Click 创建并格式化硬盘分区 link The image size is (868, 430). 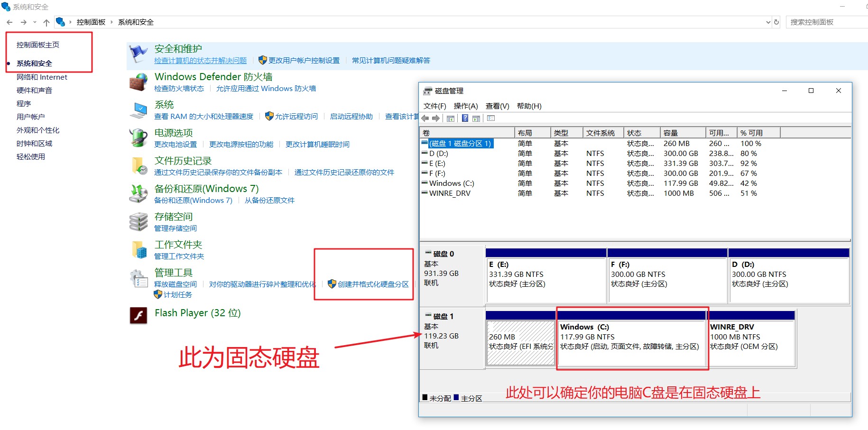click(x=373, y=284)
